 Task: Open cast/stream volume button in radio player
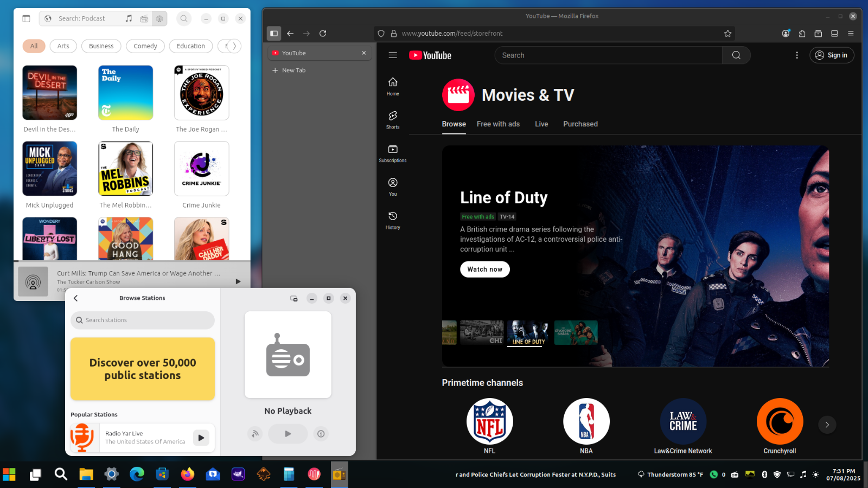coord(255,434)
